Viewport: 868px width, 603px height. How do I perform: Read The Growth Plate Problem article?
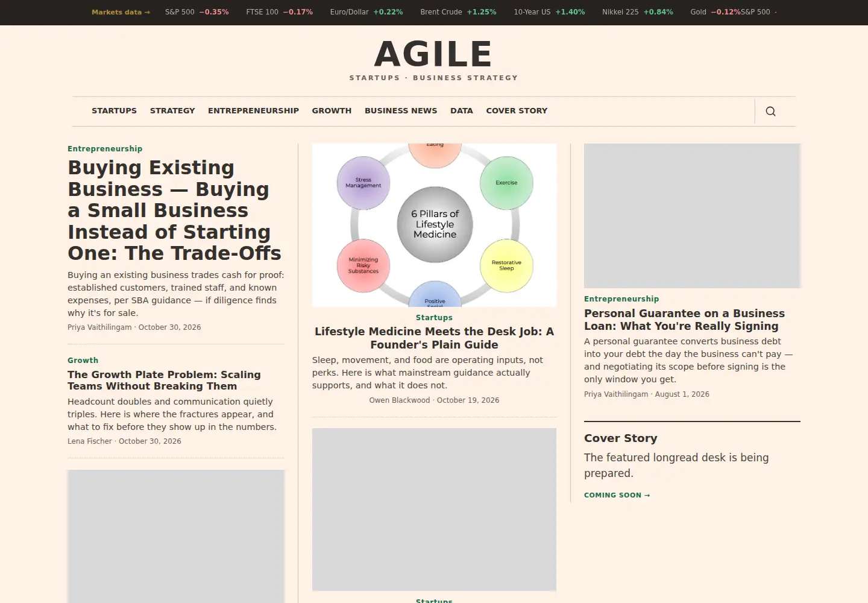pos(164,380)
